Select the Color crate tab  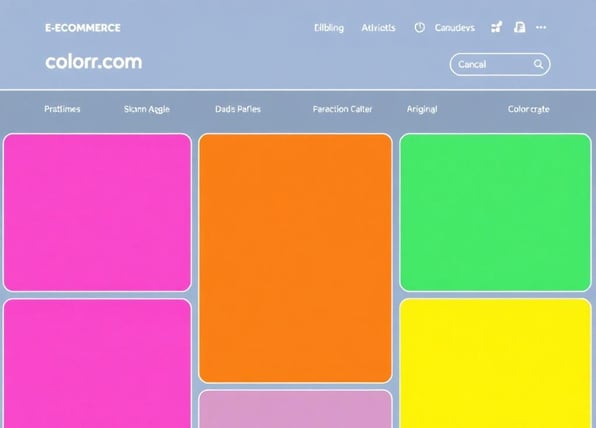528,109
